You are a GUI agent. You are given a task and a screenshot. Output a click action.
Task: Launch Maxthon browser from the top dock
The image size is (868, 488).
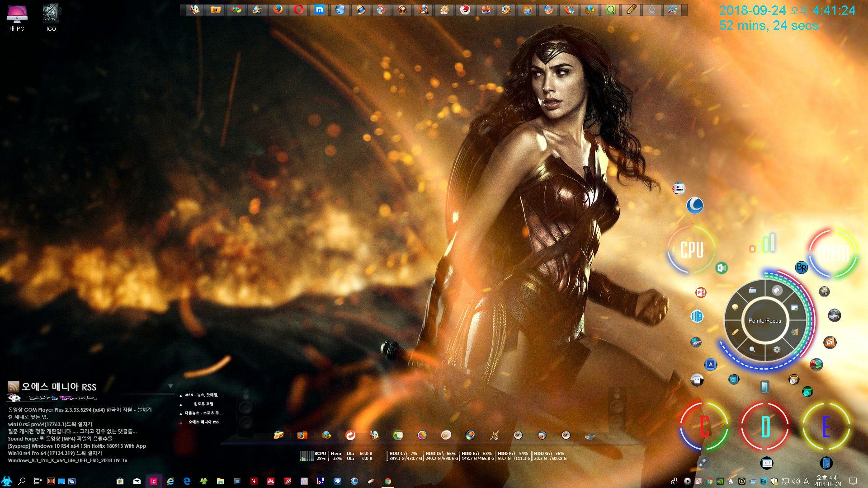(x=320, y=9)
